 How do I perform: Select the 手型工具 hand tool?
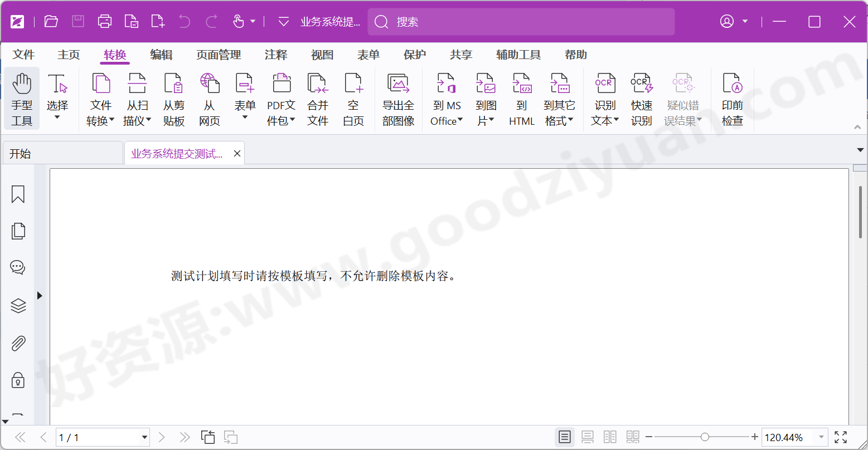coord(21,99)
